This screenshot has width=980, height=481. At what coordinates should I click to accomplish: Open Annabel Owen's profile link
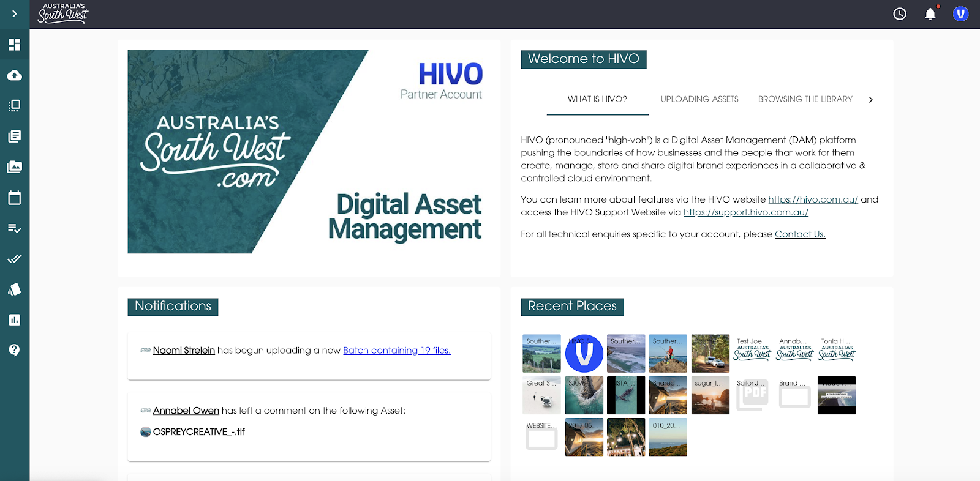coord(186,411)
